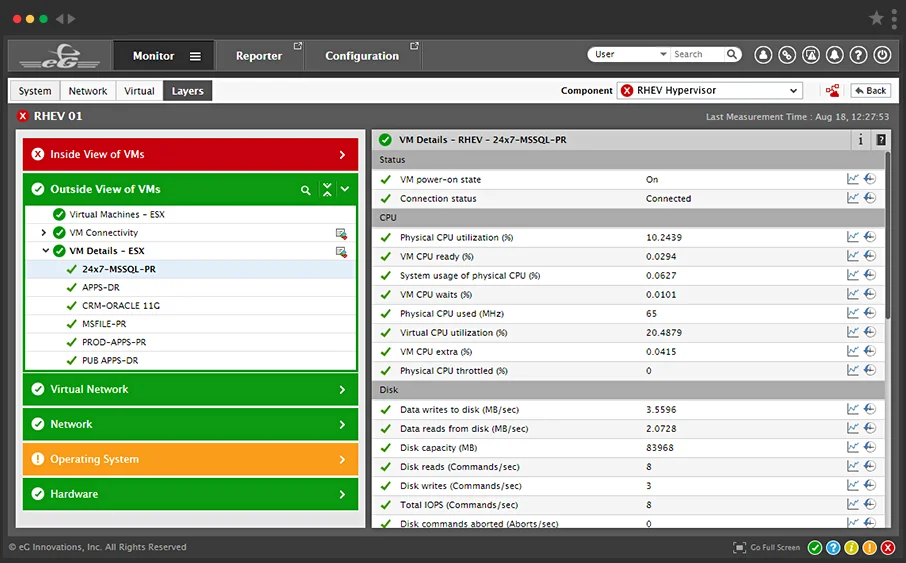Open graph for Data writes to disk
Screen dimensions: 906x563
click(852, 409)
